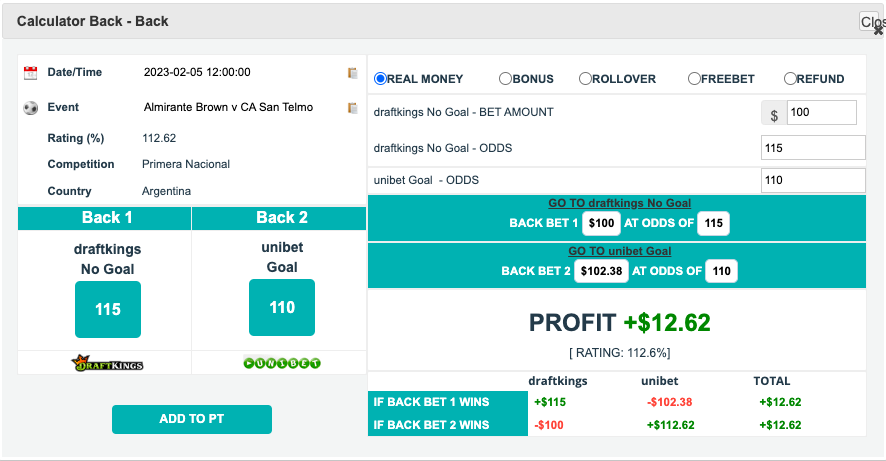Select the REFUND radio option

pos(790,79)
